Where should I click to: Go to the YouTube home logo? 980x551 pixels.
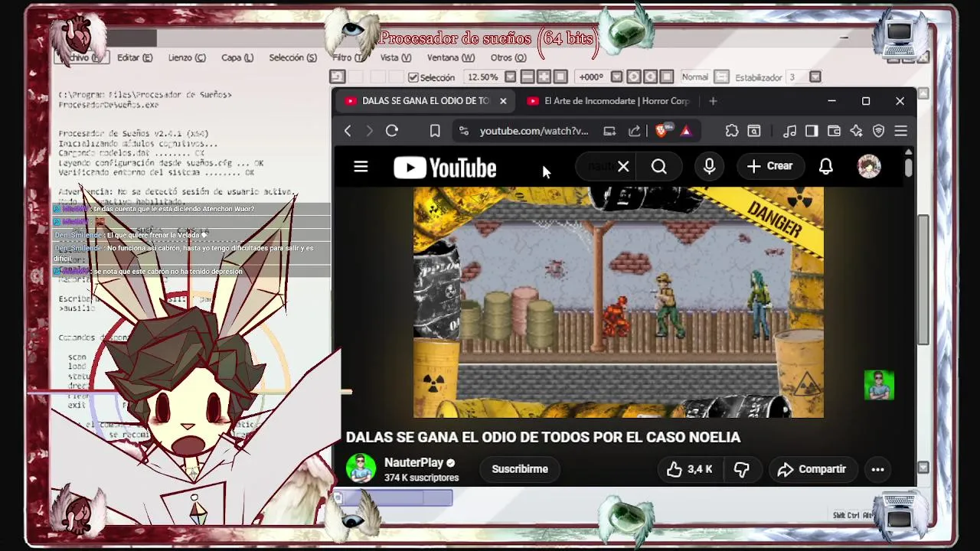445,168
